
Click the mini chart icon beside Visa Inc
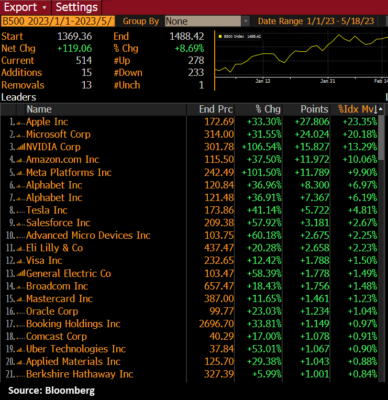[21, 262]
